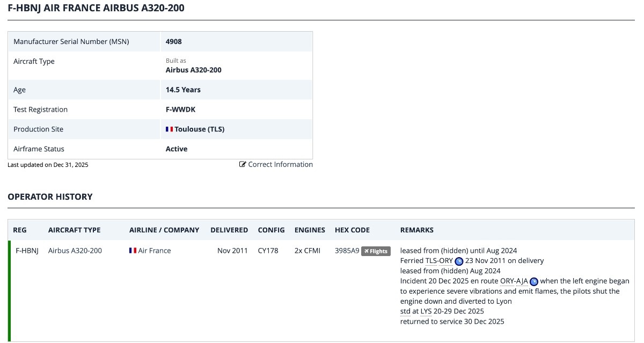Click the config value CY178

pos(268,251)
